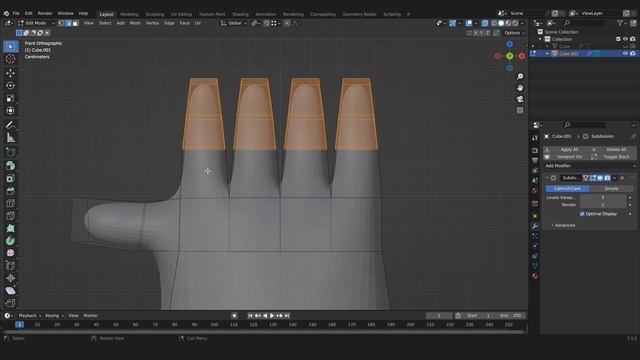Switch to the Sculpting workspace tab

point(155,14)
